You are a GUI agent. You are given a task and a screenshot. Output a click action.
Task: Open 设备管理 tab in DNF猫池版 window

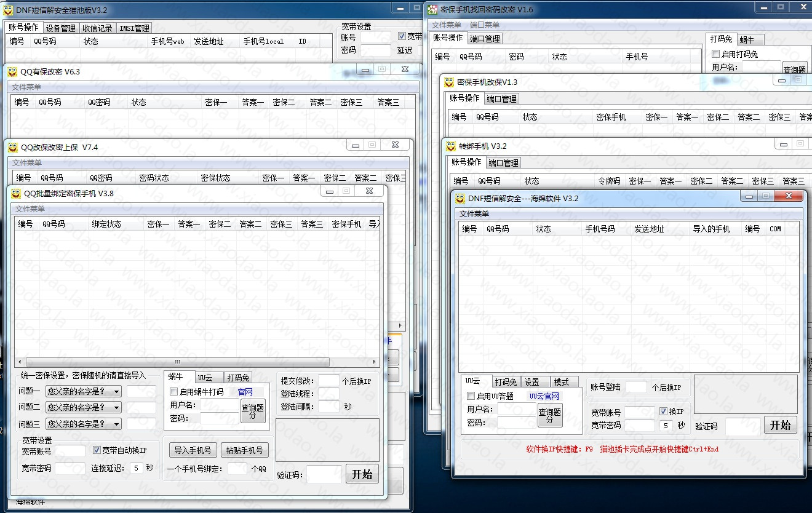(x=61, y=28)
